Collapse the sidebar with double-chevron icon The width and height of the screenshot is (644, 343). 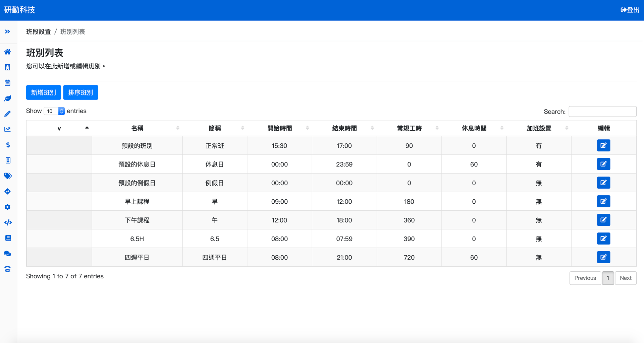coord(7,31)
